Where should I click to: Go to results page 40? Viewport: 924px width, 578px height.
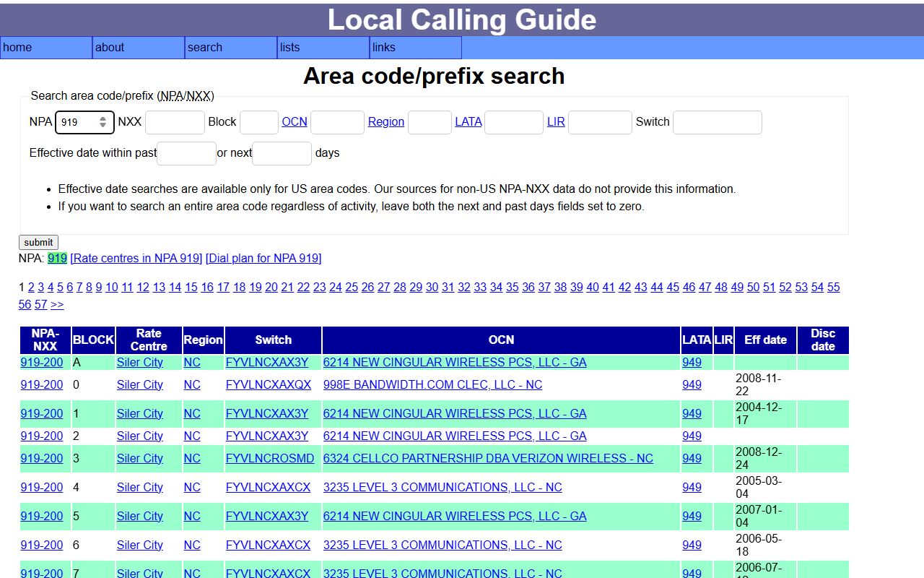(x=593, y=288)
